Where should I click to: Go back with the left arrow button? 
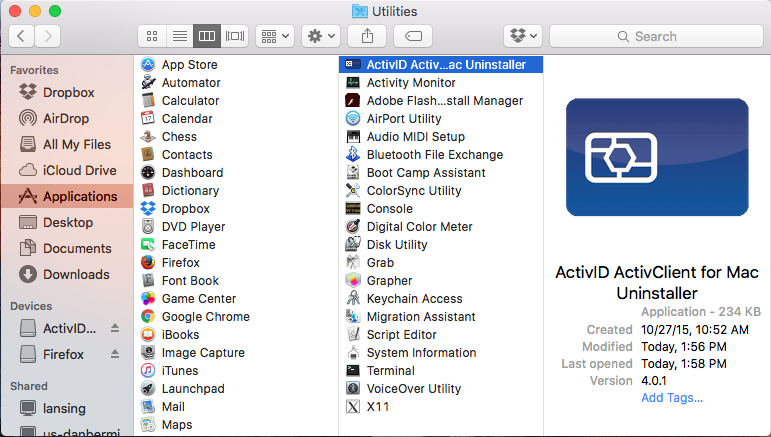(22, 36)
